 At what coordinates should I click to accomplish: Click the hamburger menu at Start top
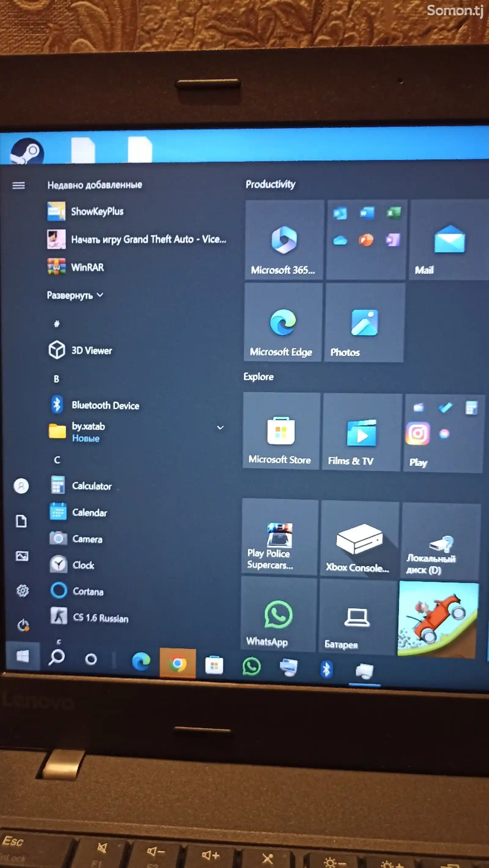tap(19, 185)
